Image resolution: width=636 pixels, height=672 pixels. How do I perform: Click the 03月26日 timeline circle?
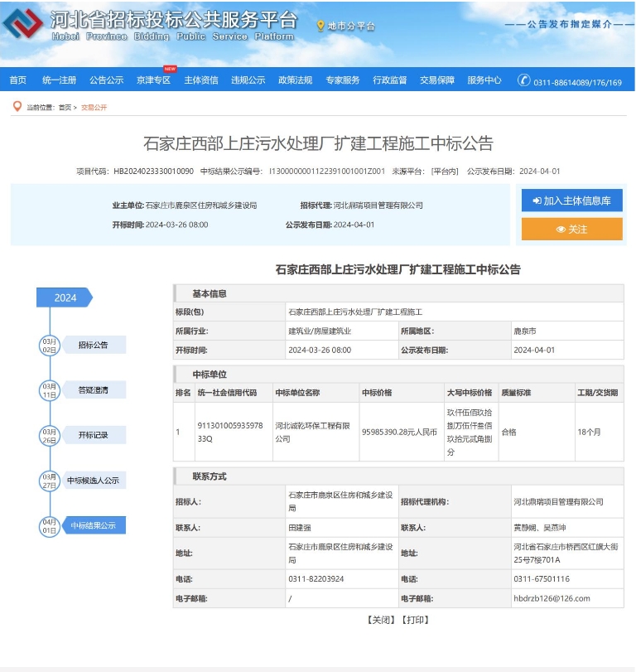tap(50, 435)
